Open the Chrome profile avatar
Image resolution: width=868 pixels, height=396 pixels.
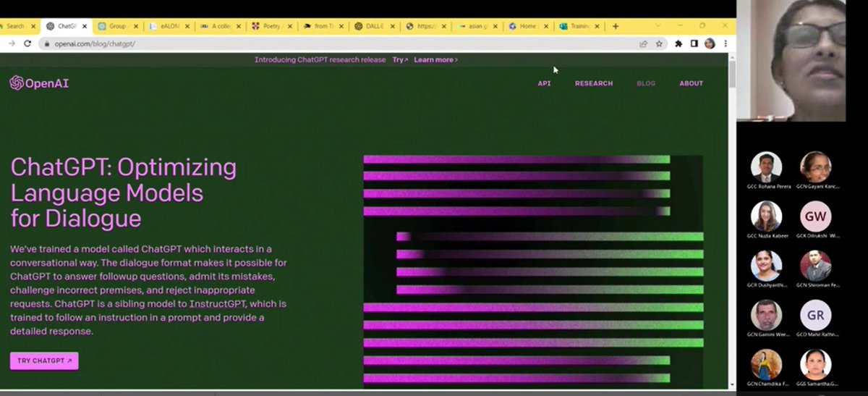click(x=710, y=43)
